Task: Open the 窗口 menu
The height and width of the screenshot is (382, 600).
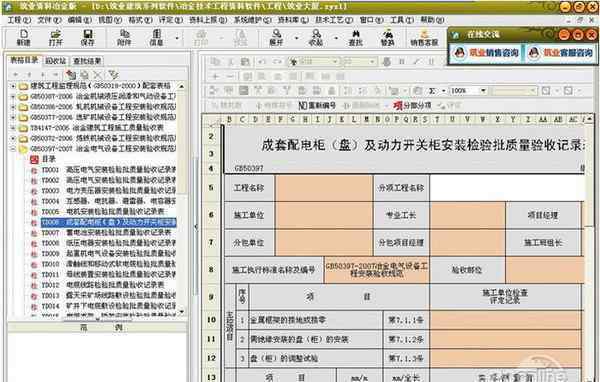Action: 371,20
